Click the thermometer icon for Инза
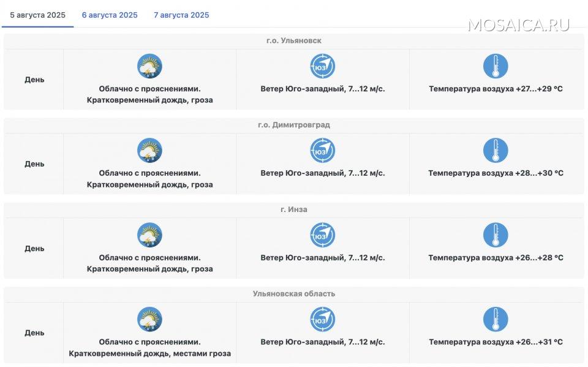The width and height of the screenshot is (588, 367). point(496,235)
